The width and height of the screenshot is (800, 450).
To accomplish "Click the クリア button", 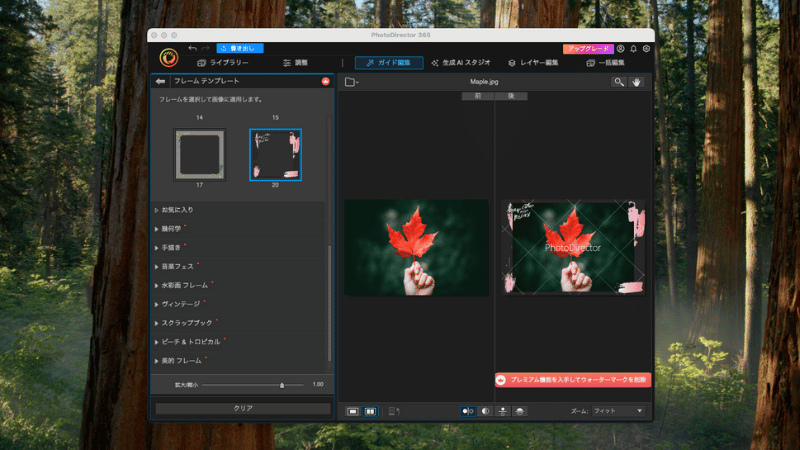I will [243, 408].
